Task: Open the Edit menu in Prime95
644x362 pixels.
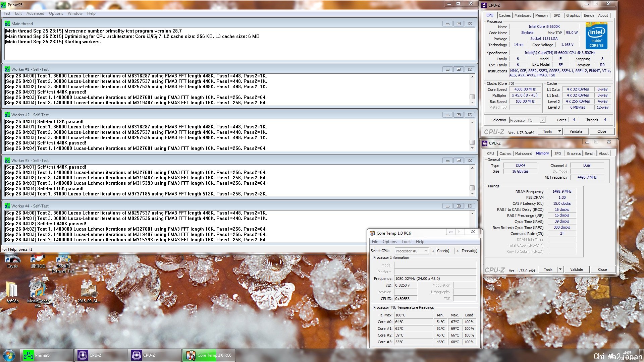Action: pos(18,13)
